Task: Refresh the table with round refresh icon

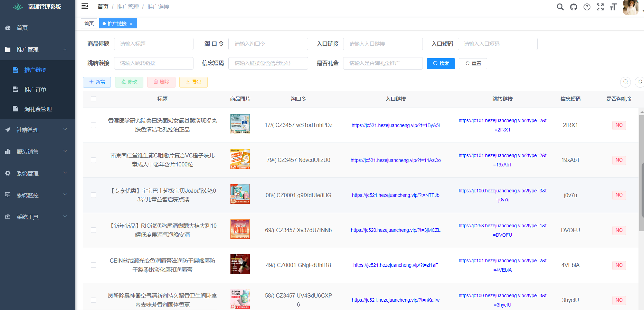Action: pos(640,82)
